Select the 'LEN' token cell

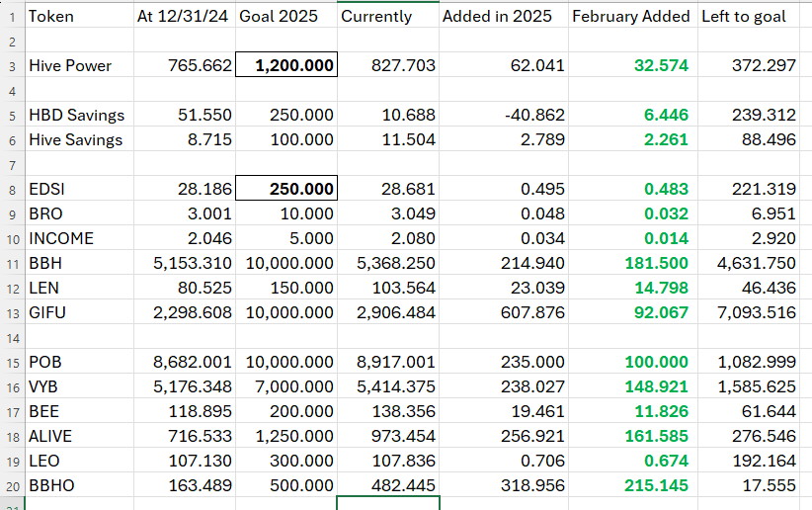click(79, 288)
